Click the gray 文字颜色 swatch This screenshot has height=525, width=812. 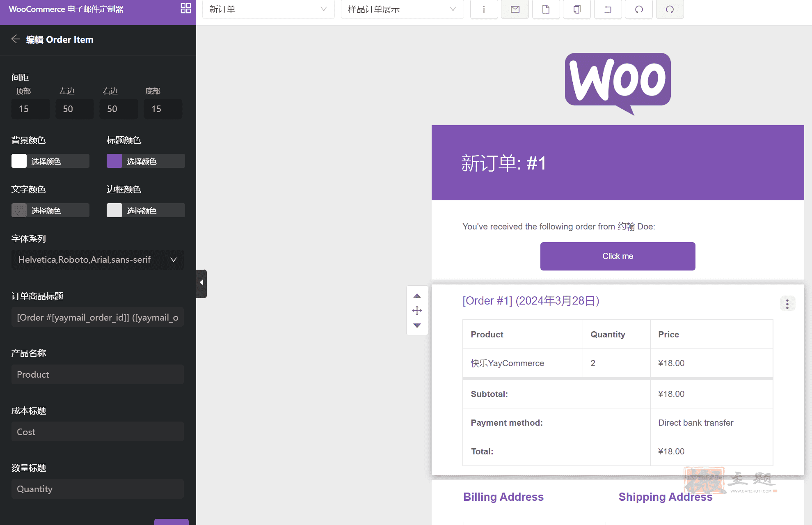[x=19, y=210]
